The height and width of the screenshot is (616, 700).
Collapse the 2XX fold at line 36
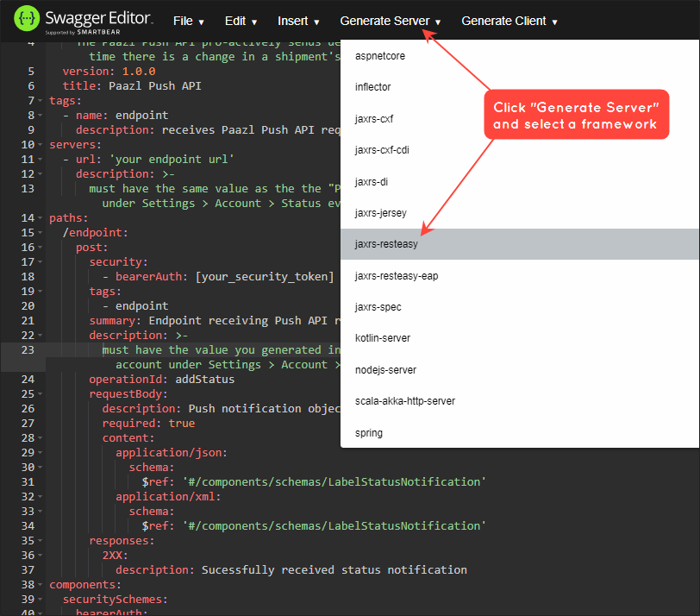41,556
